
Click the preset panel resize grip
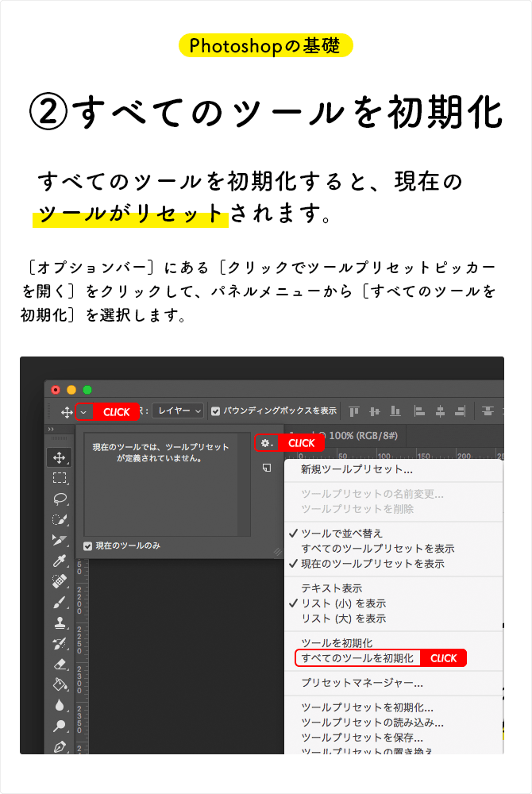pos(277,552)
